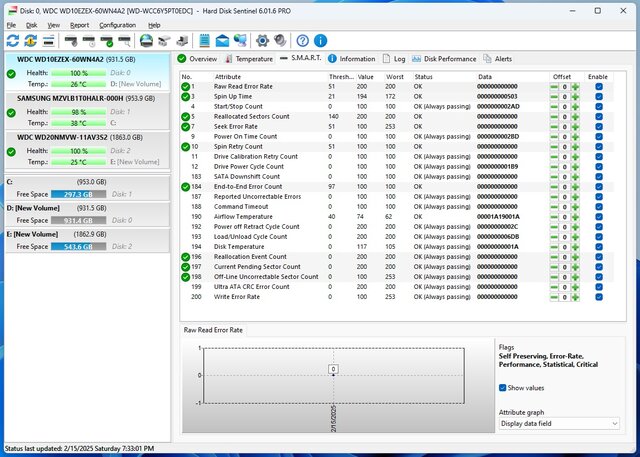Image resolution: width=640 pixels, height=457 pixels.
Task: Open the Disk menu
Action: coord(31,25)
